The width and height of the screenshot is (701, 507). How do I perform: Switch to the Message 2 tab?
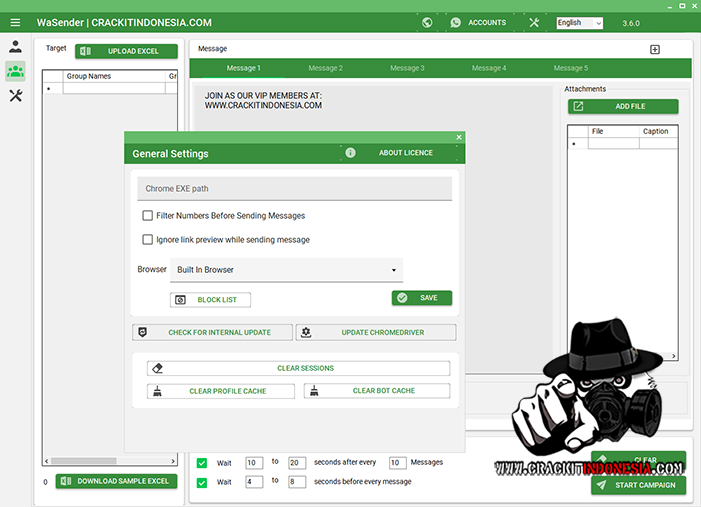(x=324, y=68)
